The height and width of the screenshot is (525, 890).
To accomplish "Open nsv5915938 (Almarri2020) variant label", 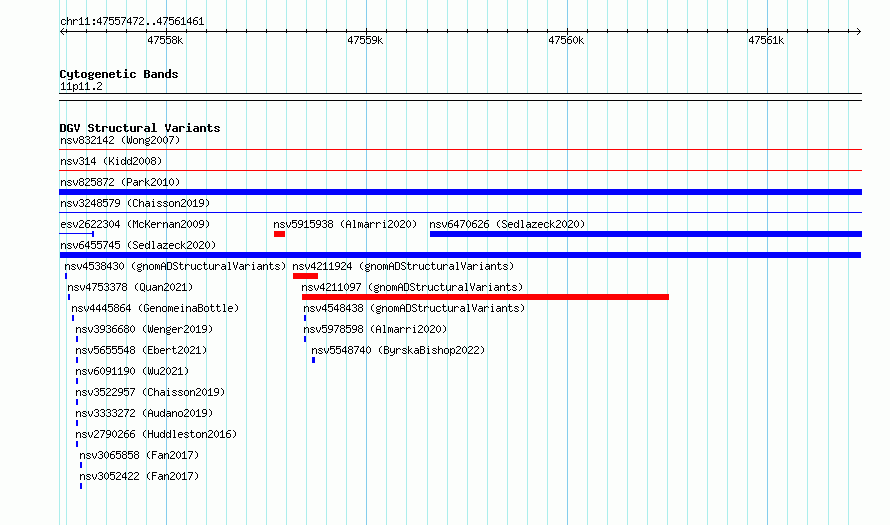I will click(x=345, y=224).
